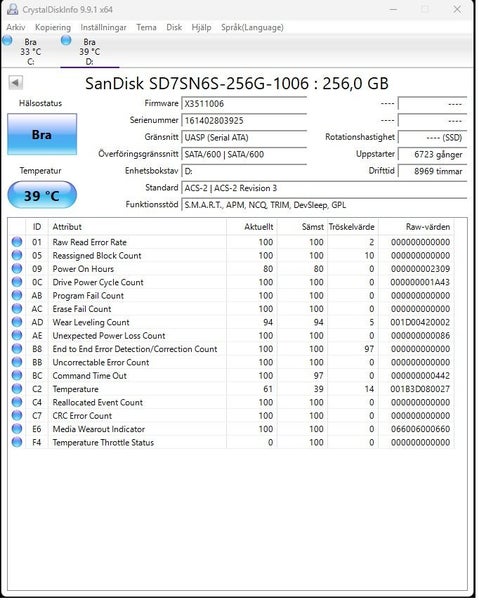The width and height of the screenshot is (479, 600).
Task: Click status orb for CRC Error Count
Action: tap(17, 416)
